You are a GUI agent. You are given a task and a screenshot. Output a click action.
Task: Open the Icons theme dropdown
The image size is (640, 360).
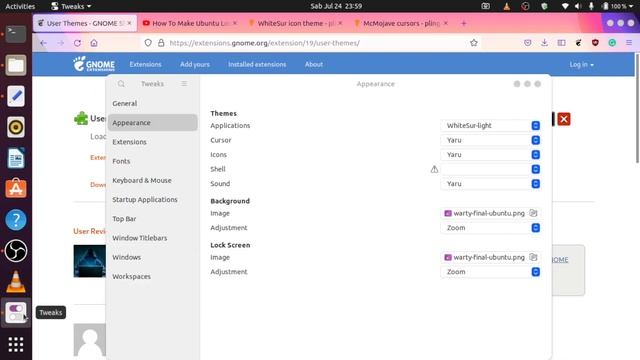491,155
